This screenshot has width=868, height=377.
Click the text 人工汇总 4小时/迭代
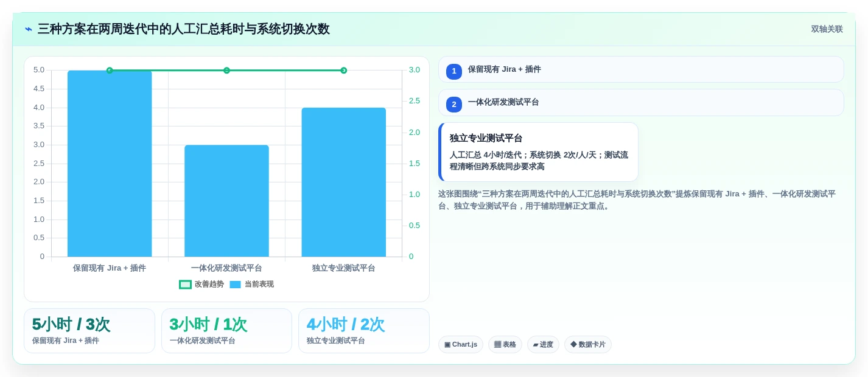pos(485,155)
